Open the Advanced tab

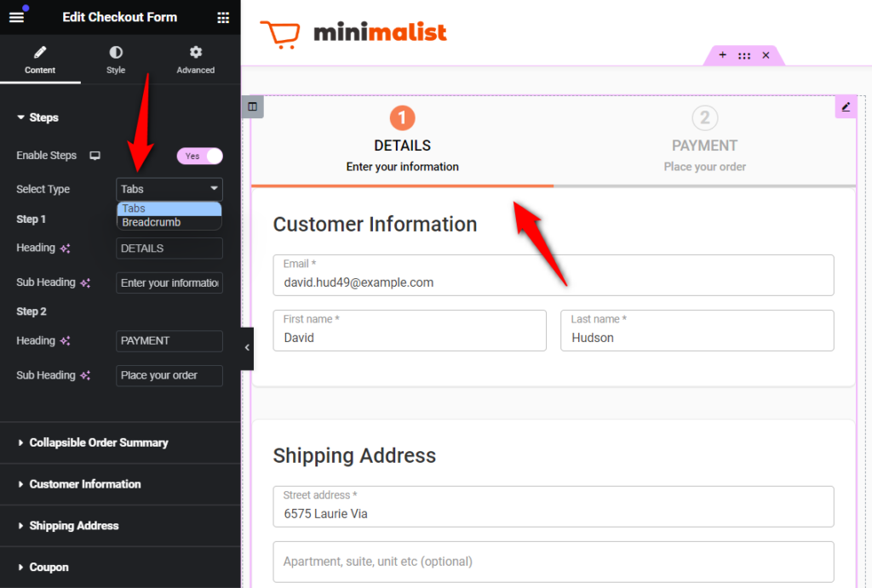195,60
